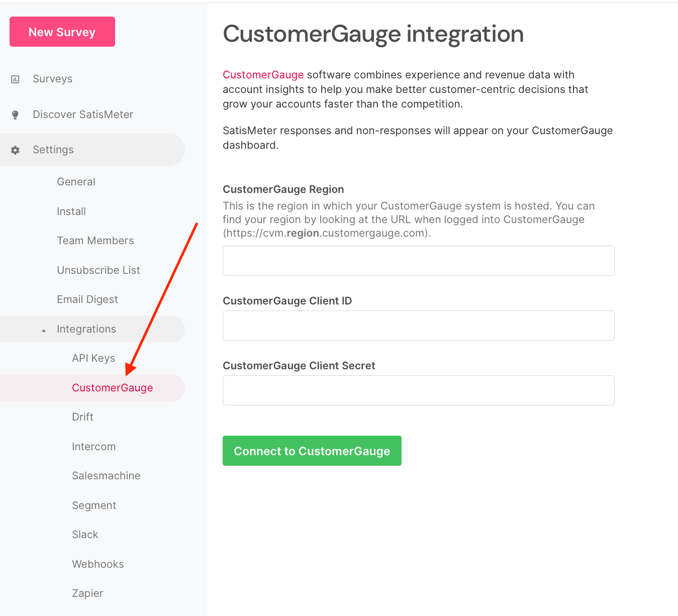Create a New Survey
The image size is (678, 616).
[62, 32]
